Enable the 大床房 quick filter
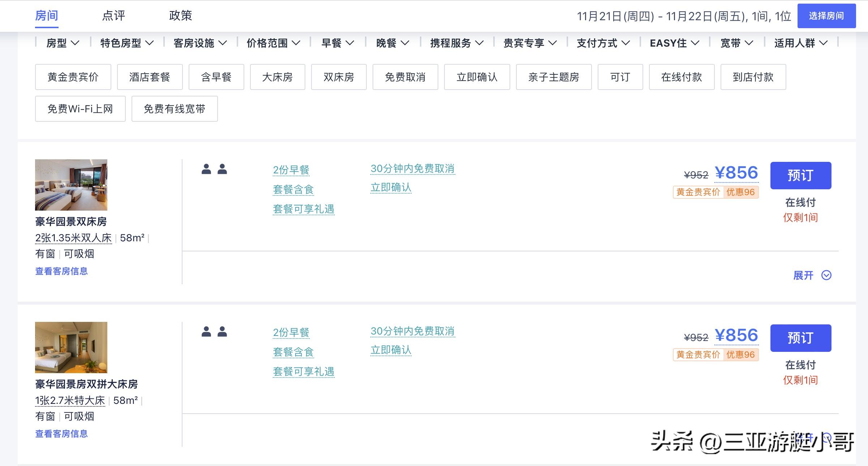868x466 pixels. pyautogui.click(x=277, y=77)
